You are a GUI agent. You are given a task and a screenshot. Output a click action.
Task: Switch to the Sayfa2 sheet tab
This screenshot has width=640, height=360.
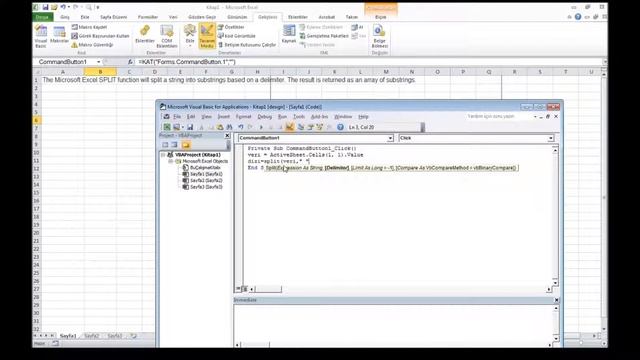tap(91, 336)
